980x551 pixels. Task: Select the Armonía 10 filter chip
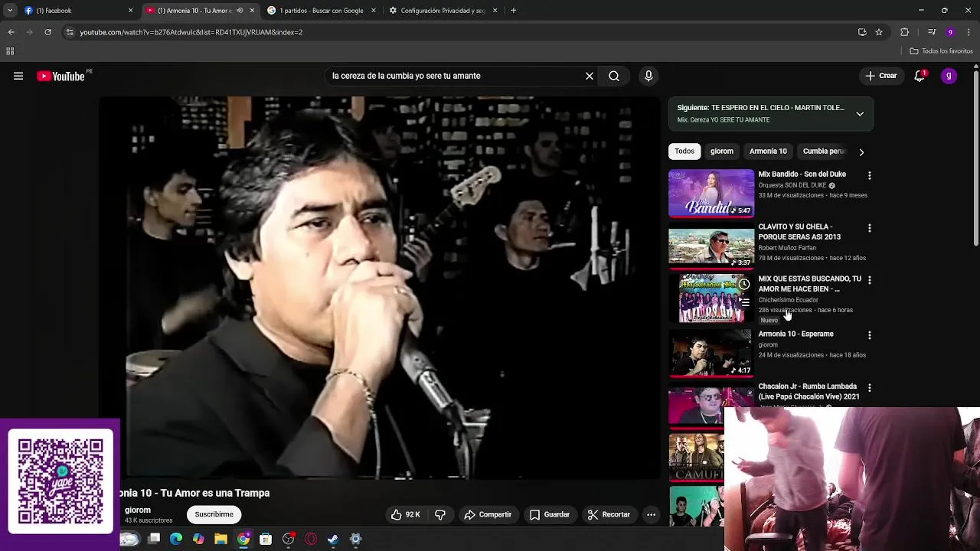coord(768,152)
